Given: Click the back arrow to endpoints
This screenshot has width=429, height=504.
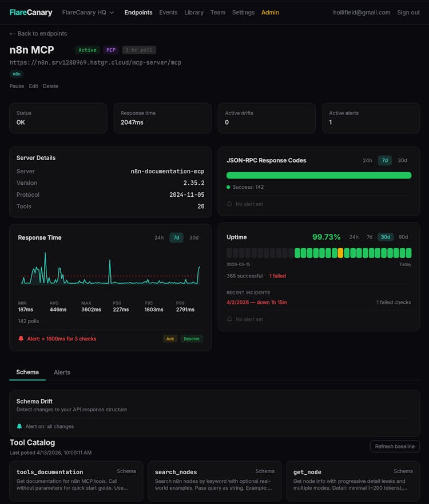Looking at the screenshot, I should click(x=13, y=34).
